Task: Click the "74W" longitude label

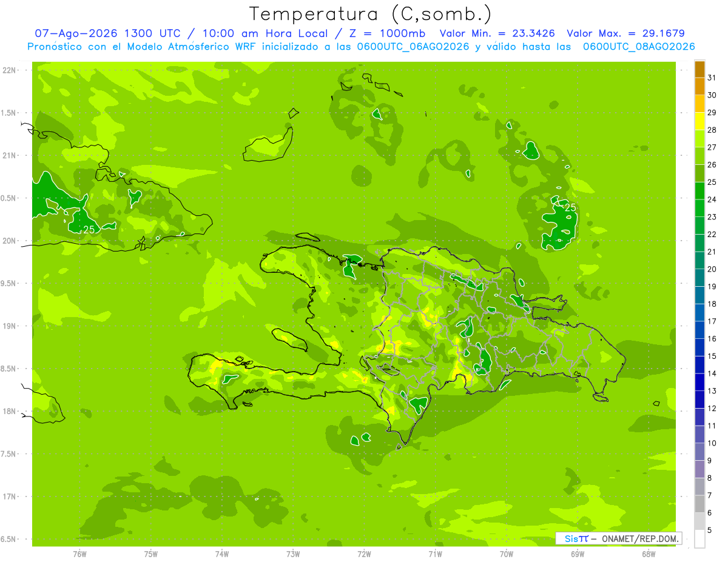Action: click(221, 554)
